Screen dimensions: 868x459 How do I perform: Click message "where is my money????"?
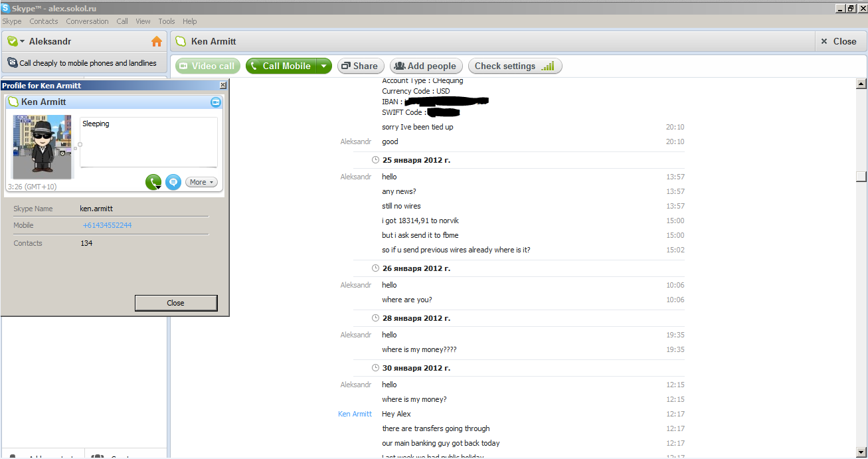coord(419,349)
